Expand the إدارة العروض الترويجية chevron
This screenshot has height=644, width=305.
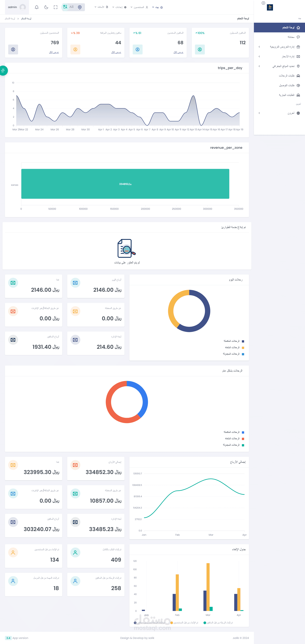pyautogui.click(x=259, y=47)
